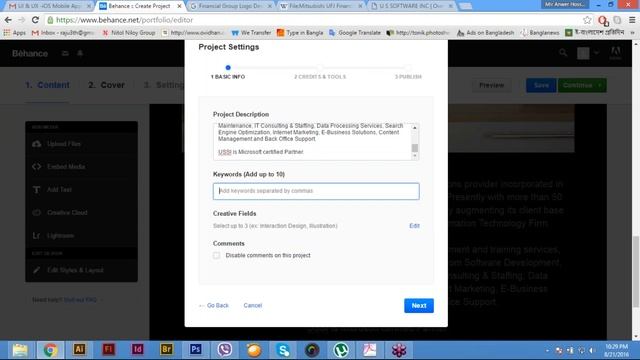
Task: Click the Behance search icon
Action: (x=563, y=53)
